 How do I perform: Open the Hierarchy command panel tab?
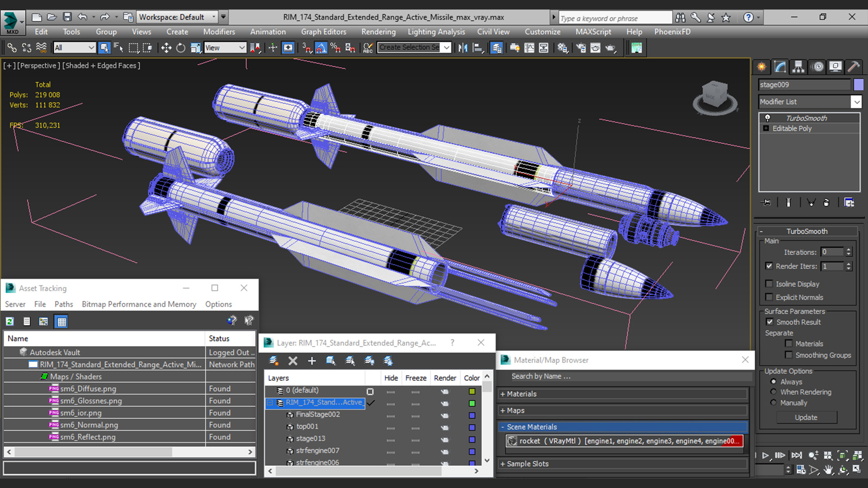click(798, 67)
